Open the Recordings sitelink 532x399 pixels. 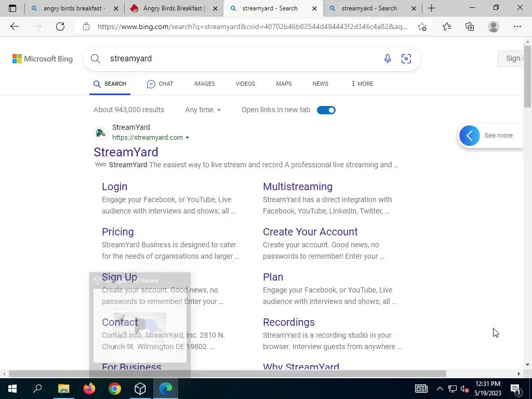(289, 322)
